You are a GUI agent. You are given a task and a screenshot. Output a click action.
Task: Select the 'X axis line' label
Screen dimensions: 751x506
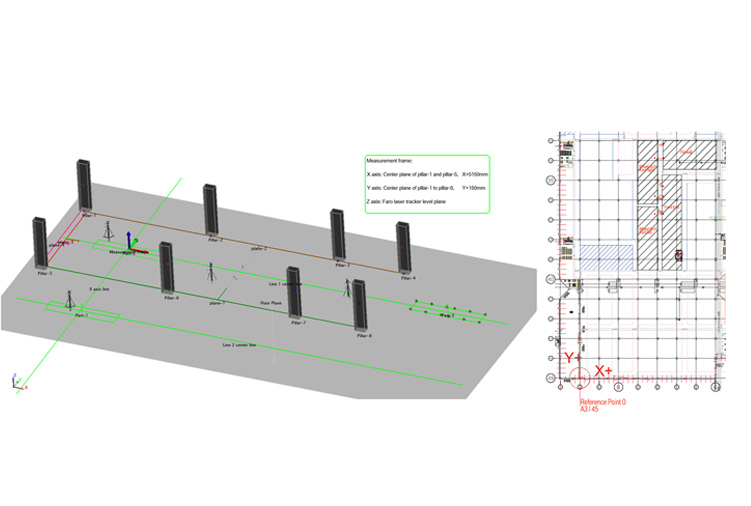[x=97, y=288]
